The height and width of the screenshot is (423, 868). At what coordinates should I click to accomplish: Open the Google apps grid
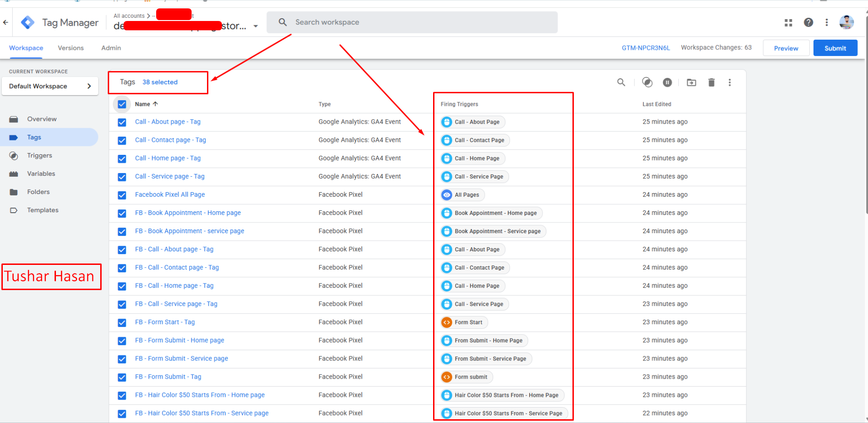pos(788,22)
